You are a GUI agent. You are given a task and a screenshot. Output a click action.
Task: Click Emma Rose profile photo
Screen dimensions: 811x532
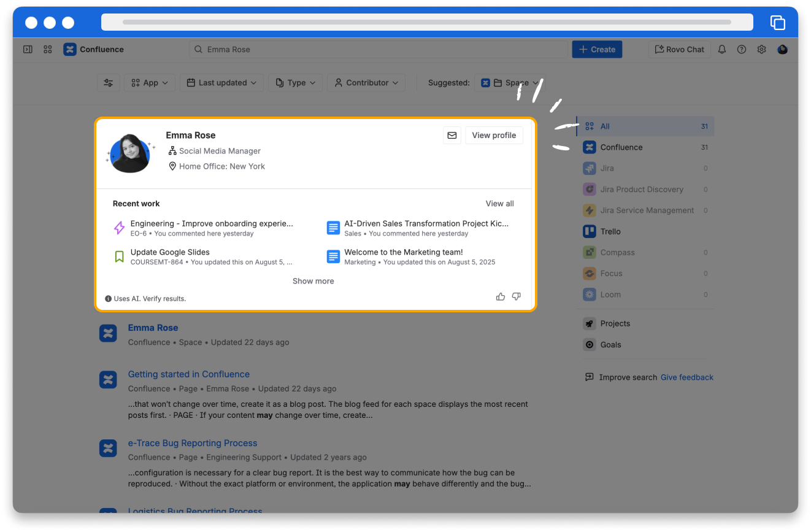pos(129,153)
